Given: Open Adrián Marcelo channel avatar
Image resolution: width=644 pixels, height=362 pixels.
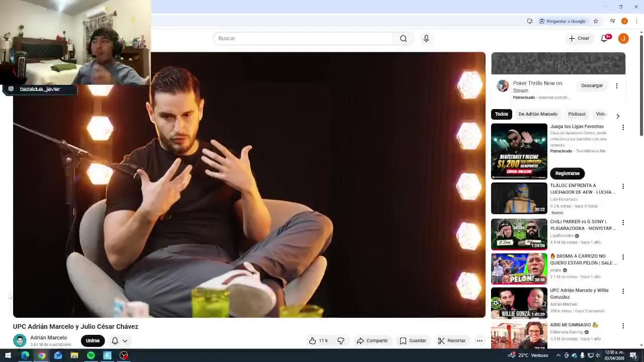Looking at the screenshot, I should point(20,341).
